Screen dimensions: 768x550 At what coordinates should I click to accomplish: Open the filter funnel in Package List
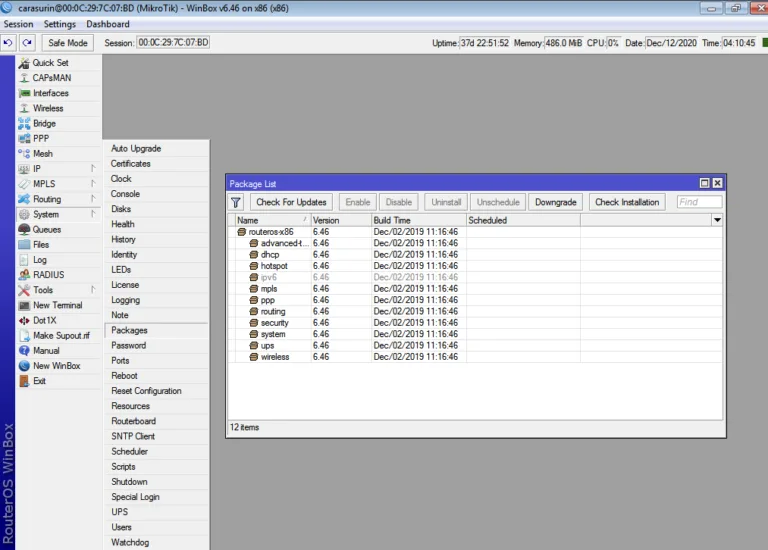click(x=237, y=202)
